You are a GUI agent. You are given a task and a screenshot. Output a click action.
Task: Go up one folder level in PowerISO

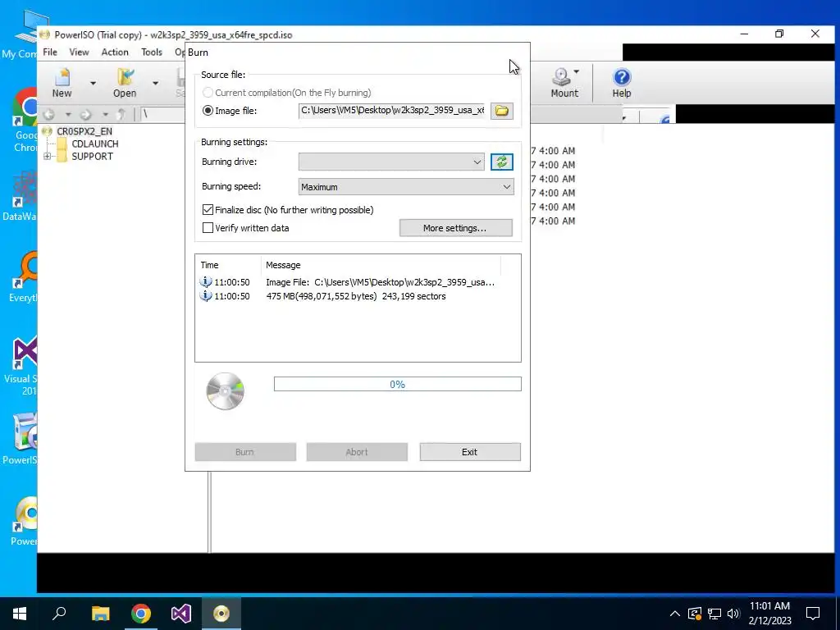pyautogui.click(x=122, y=114)
